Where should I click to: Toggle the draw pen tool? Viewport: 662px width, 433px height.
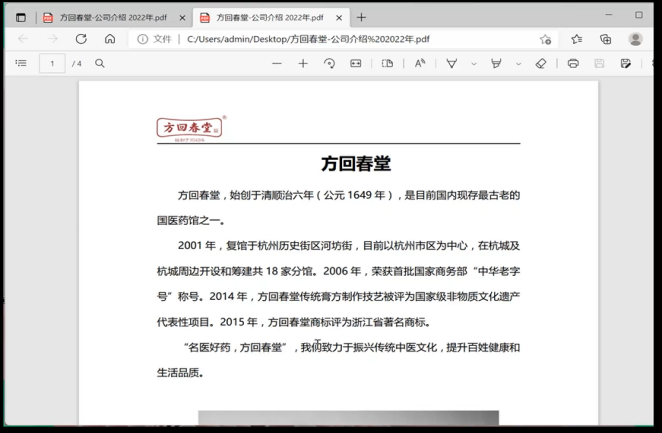pos(452,63)
